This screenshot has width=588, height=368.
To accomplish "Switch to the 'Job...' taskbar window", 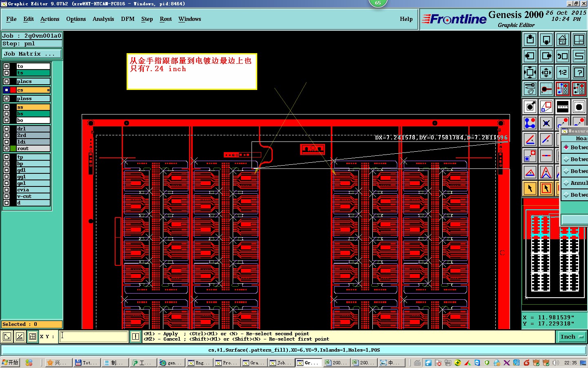I will tap(281, 363).
